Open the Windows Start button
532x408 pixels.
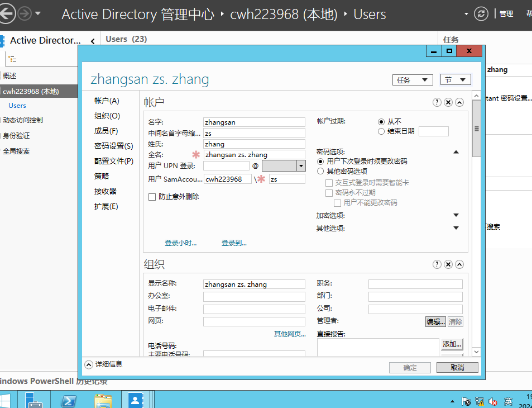click(5, 400)
